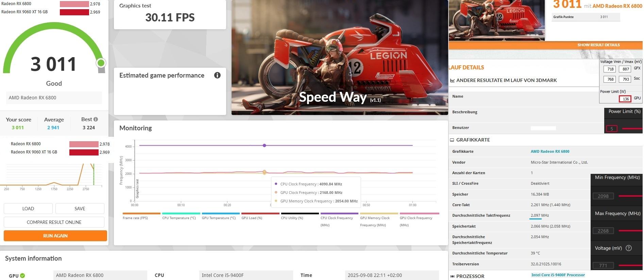644x280 pixels.
Task: Toggle GPU Memory Clock Frequency legend entry
Action: (x=379, y=220)
